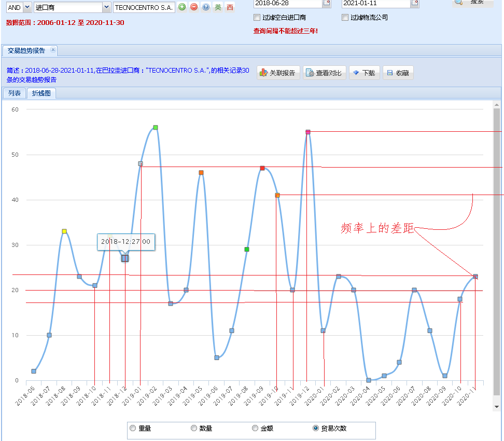Image resolution: width=504 pixels, height=441 pixels.
Task: Click the green data point at 2019-08
Action: (247, 249)
